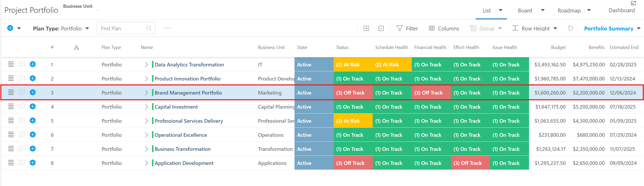Click search icon in Find Plan box
The height and width of the screenshot is (186, 644).
point(149,28)
